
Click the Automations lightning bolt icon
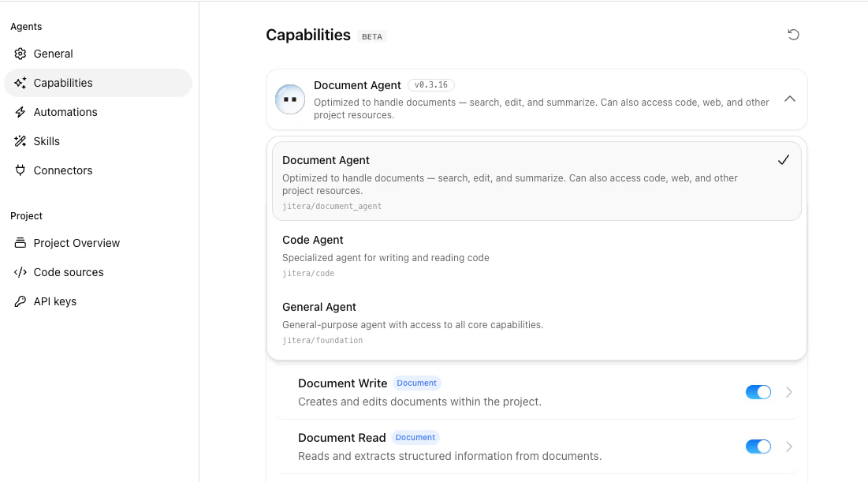pyautogui.click(x=20, y=112)
